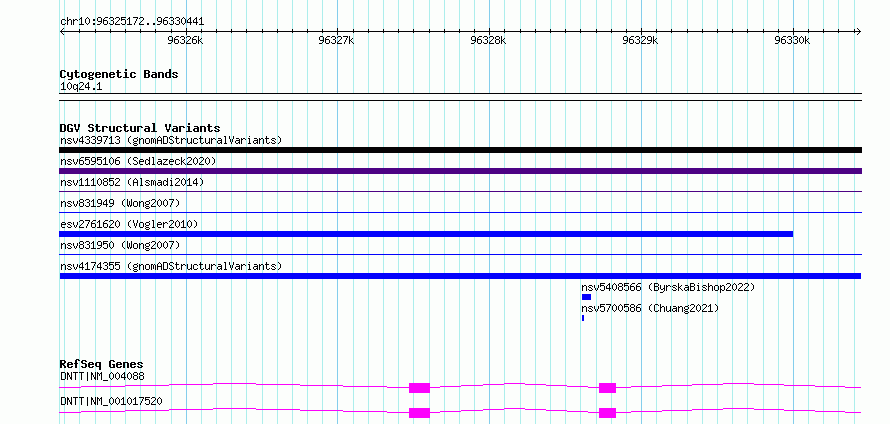Click the tiny blue marker under nsv5700586
This screenshot has width=890, height=424.
(583, 318)
